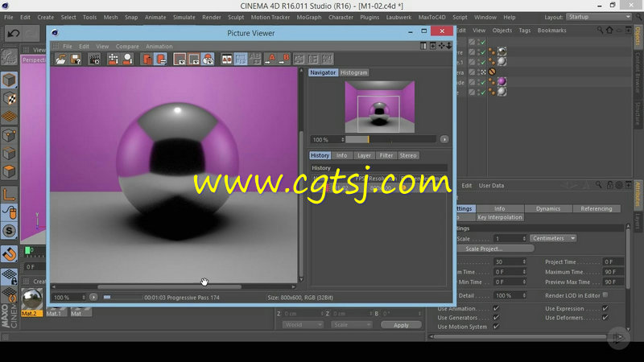The image size is (644, 362).
Task: Open Referencing tab in Attributes
Action: click(x=597, y=208)
